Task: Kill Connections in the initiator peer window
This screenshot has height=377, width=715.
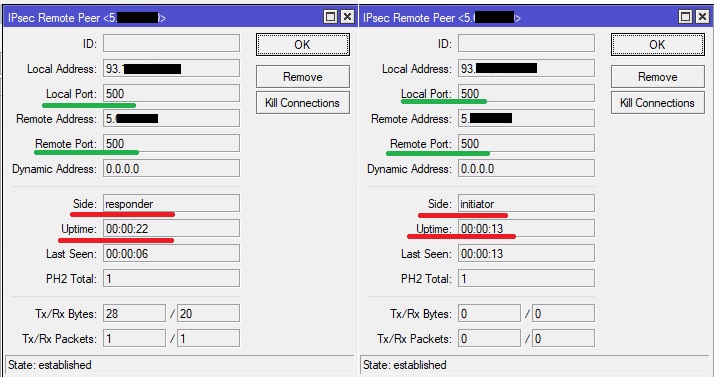Action: pos(658,103)
